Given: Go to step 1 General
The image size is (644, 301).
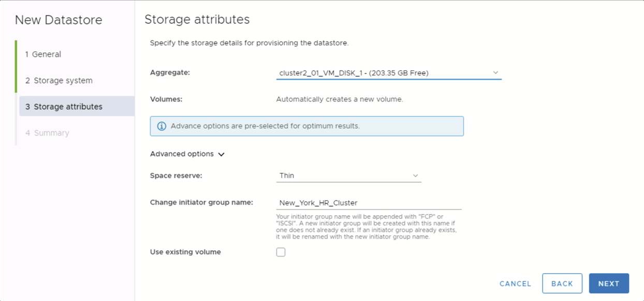Looking at the screenshot, I should tap(46, 54).
